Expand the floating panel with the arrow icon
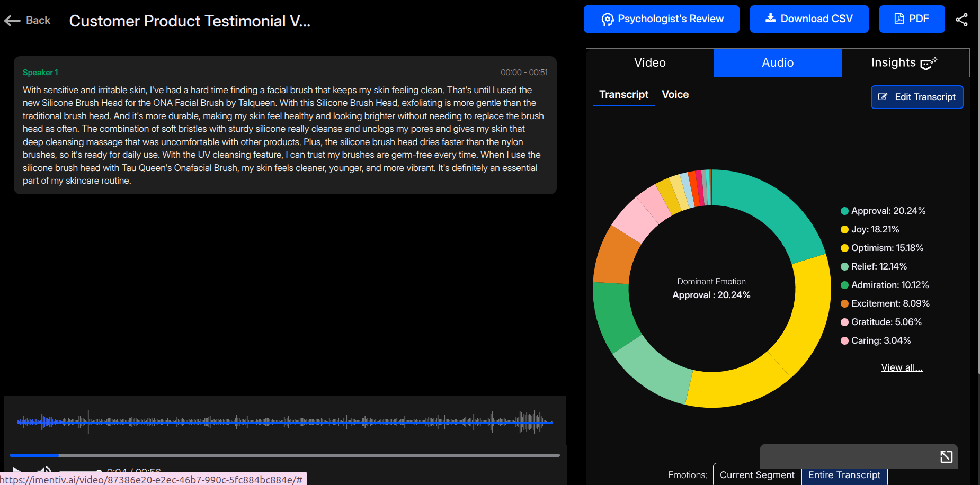 [x=946, y=456]
